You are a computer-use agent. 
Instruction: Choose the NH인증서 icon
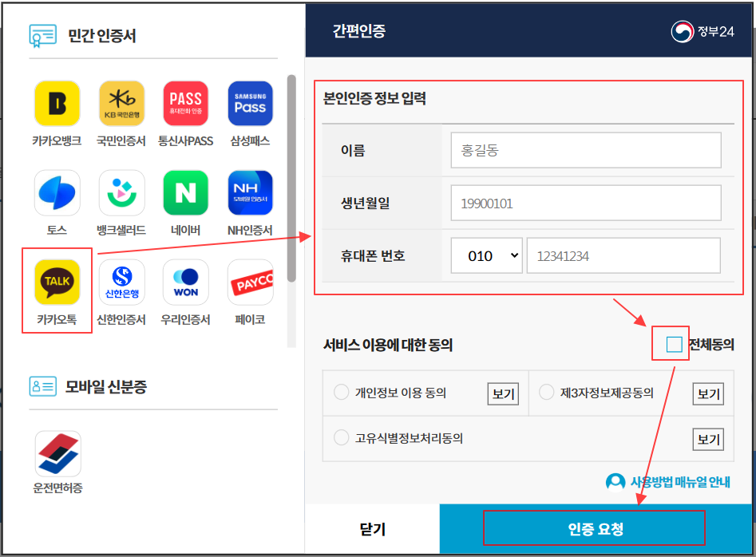point(250,193)
